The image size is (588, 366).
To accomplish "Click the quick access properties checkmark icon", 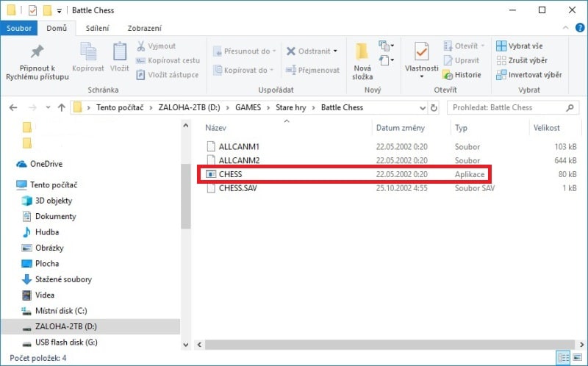I will click(x=32, y=10).
